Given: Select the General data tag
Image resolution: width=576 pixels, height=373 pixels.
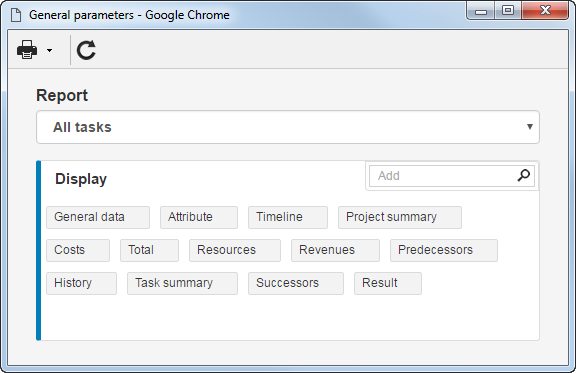Looking at the screenshot, I should tap(98, 217).
